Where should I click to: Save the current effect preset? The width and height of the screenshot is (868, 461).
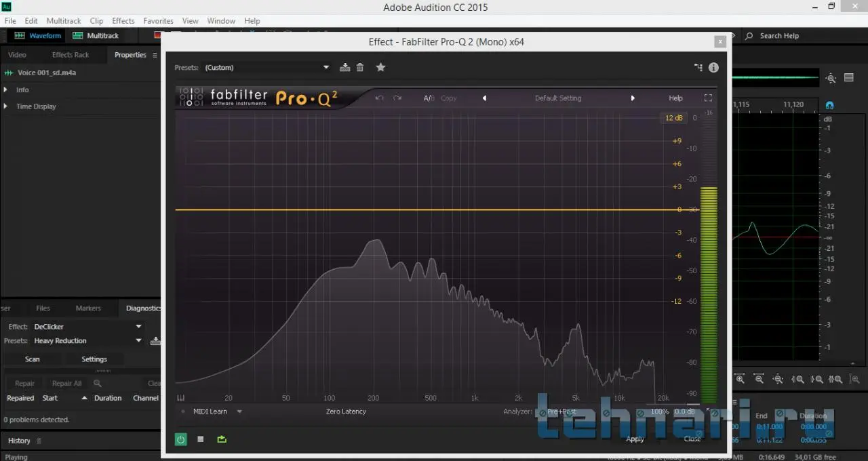coord(344,67)
